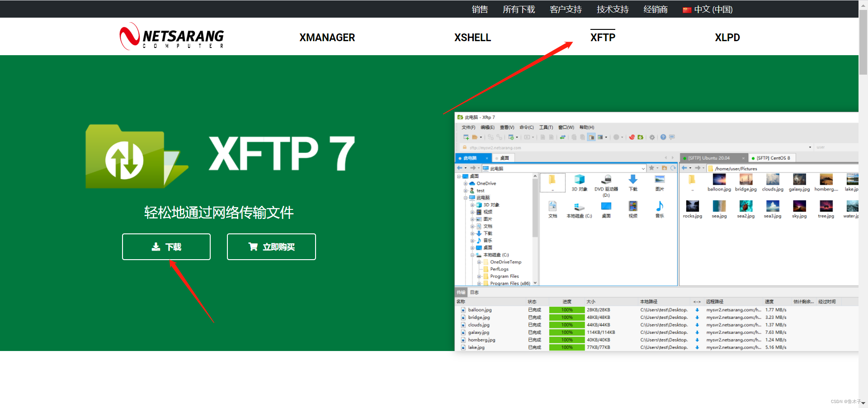The image size is (868, 408).
Task: Click progress bar of balloon.jpg transfer
Action: tap(567, 310)
